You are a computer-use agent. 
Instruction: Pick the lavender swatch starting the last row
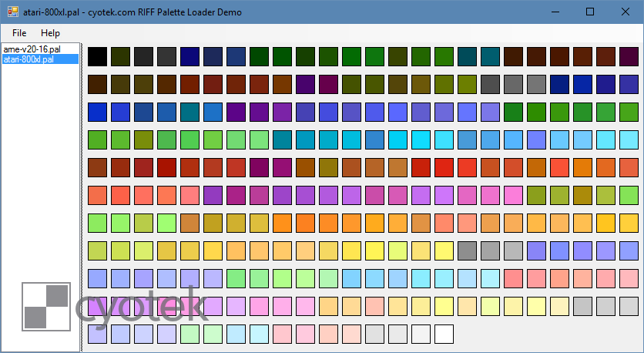(97, 334)
